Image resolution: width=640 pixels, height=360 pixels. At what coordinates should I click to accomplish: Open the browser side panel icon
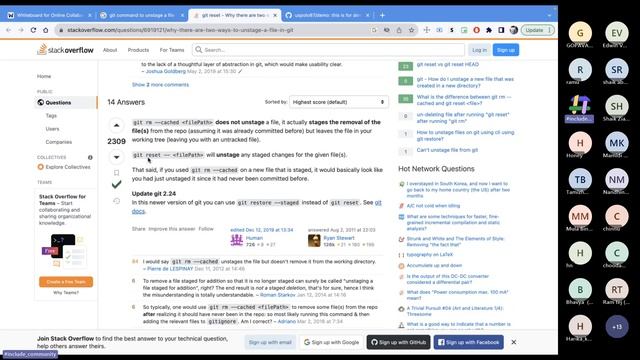tap(501, 30)
